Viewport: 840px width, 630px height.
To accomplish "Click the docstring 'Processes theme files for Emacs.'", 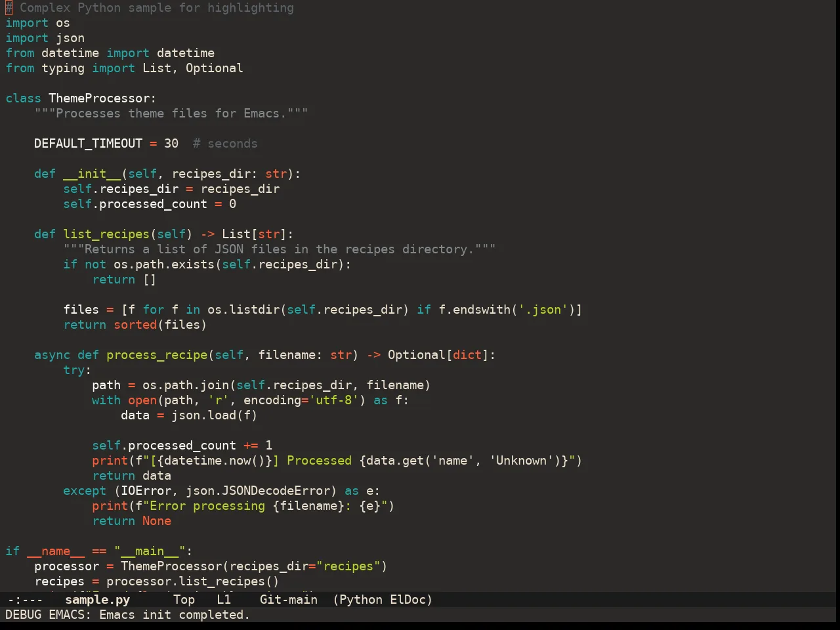I will pos(171,114).
